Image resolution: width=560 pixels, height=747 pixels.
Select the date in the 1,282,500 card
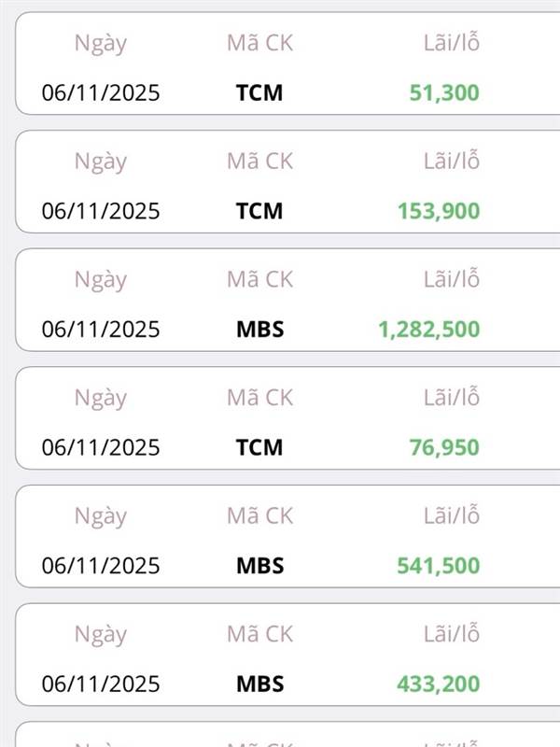(x=101, y=329)
